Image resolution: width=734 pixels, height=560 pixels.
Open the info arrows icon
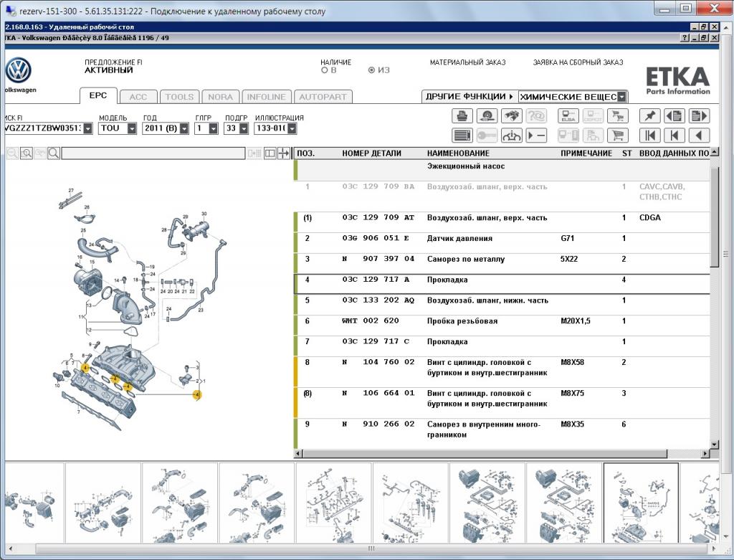[x=512, y=136]
